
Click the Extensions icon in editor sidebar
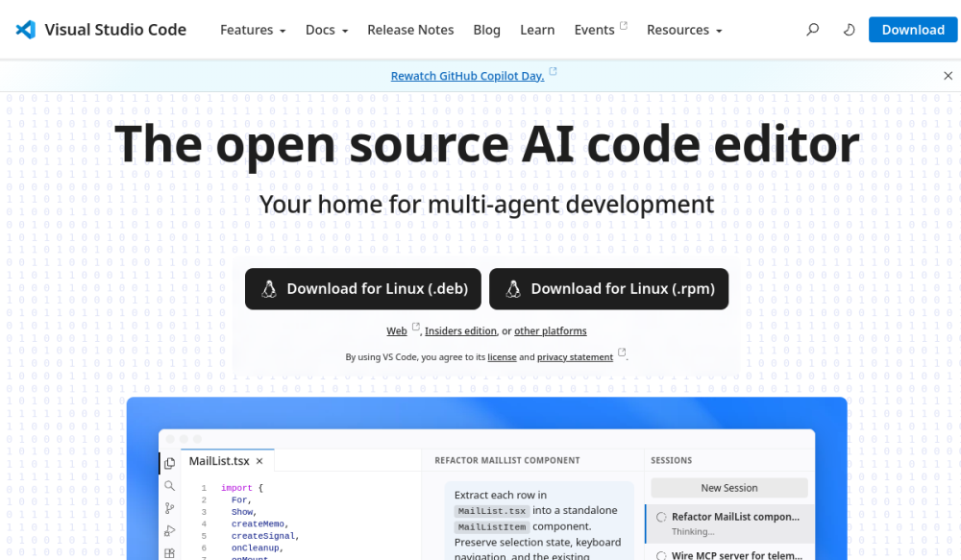point(170,553)
